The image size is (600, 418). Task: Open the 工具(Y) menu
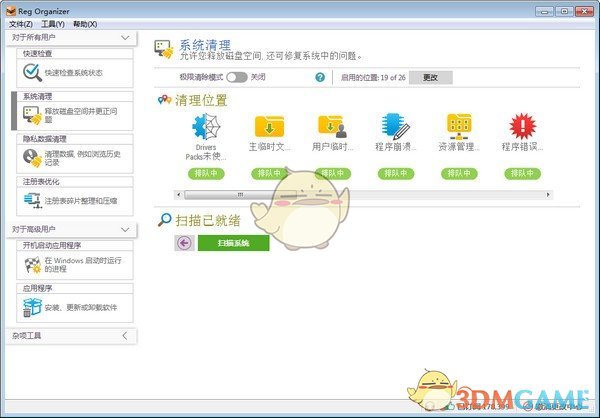[53, 24]
